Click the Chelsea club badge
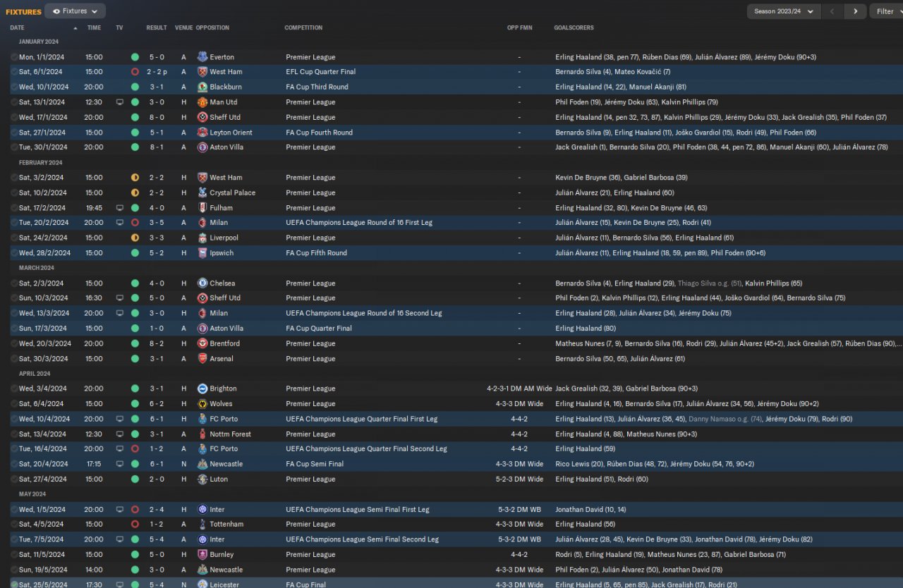The width and height of the screenshot is (903, 588). (202, 283)
